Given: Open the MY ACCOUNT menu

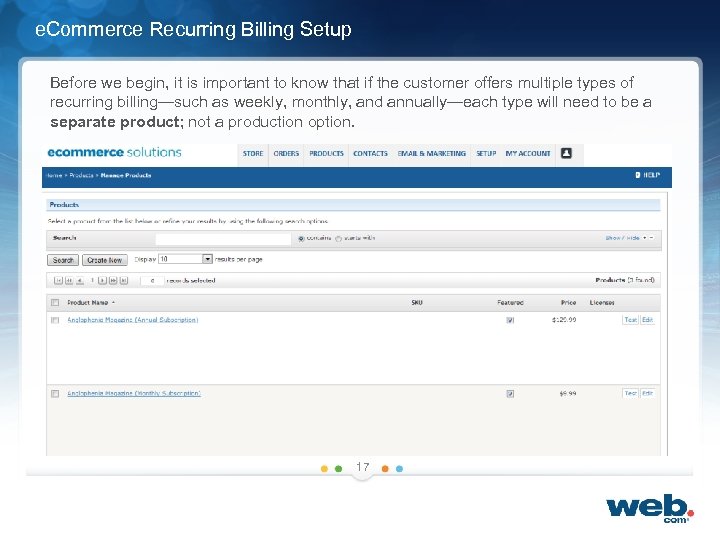Looking at the screenshot, I should [528, 153].
